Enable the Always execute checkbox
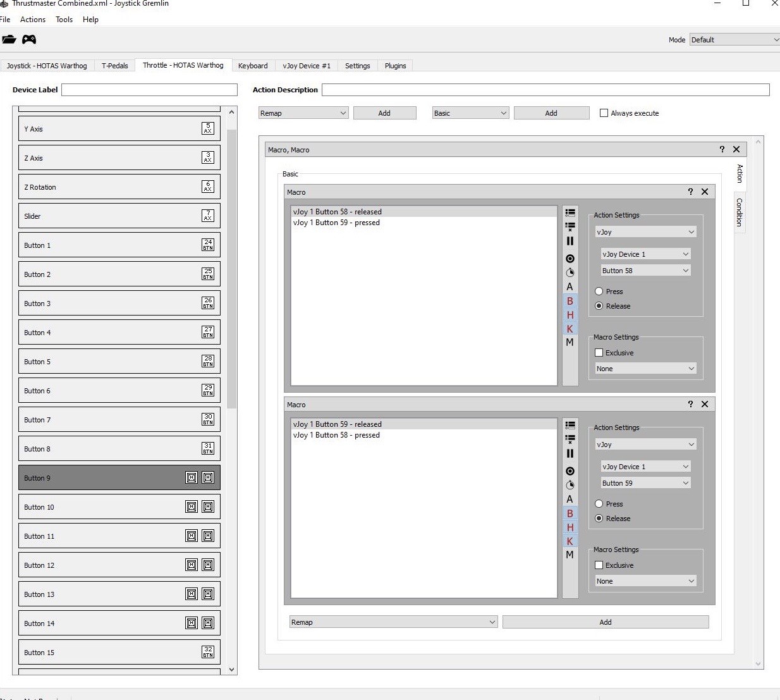 [604, 113]
